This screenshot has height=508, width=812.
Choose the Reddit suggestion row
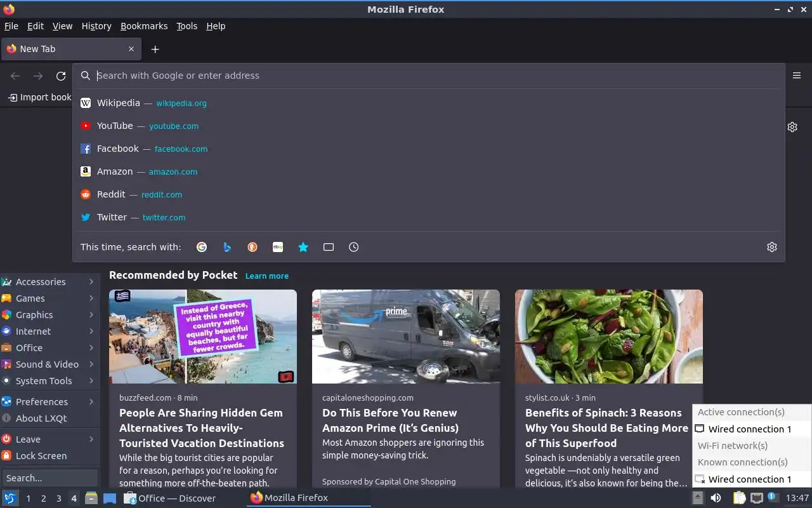pyautogui.click(x=429, y=194)
